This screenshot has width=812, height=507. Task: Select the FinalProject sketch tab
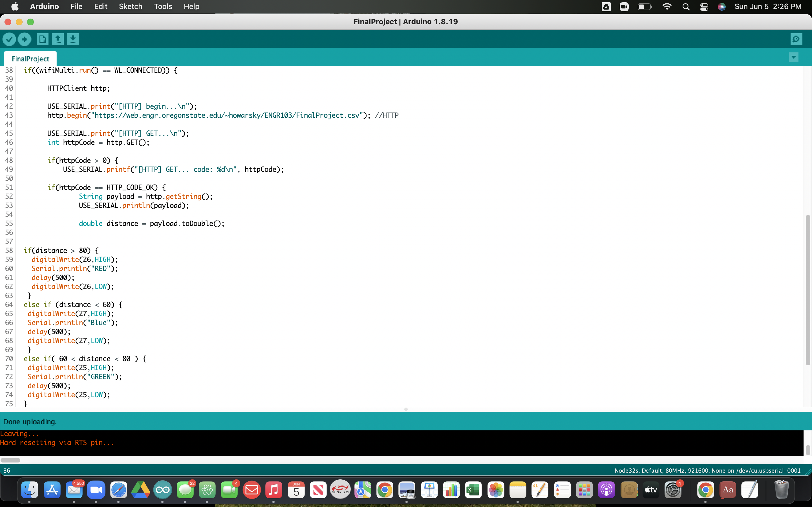30,59
